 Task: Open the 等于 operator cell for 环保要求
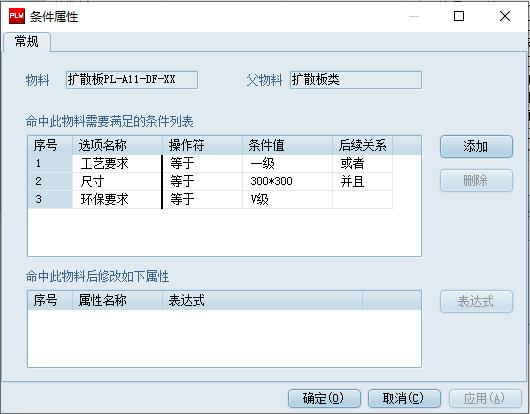coord(202,199)
